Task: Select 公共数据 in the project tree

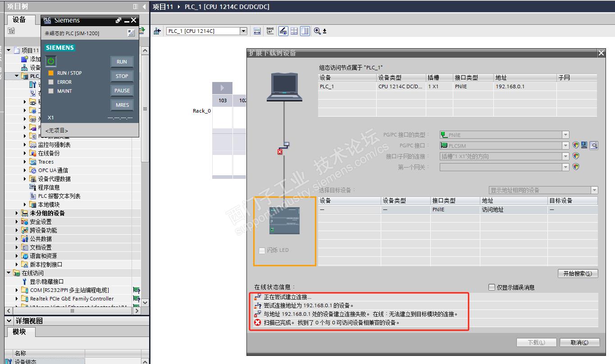Action: tap(41, 239)
